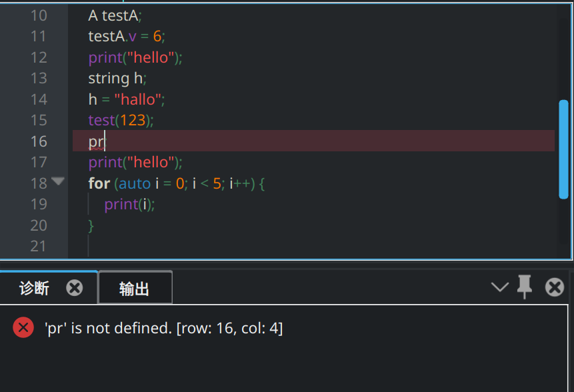
Task: Open the panel chevron dropdown menu
Action: click(499, 287)
